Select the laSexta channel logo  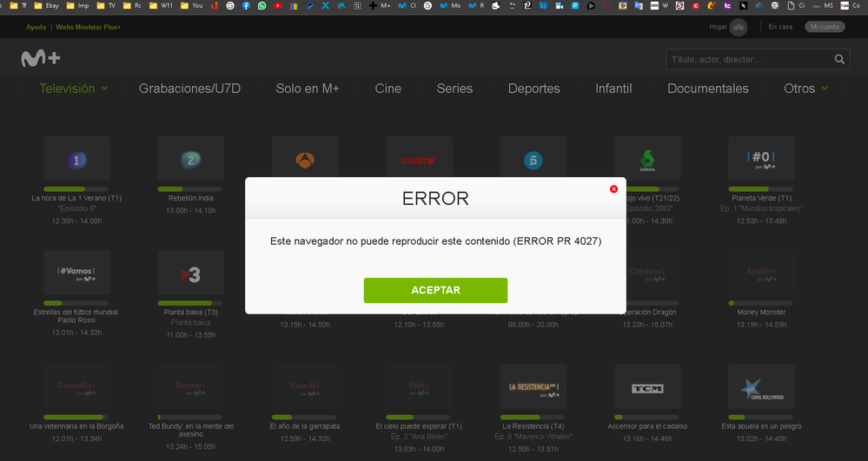(647, 159)
